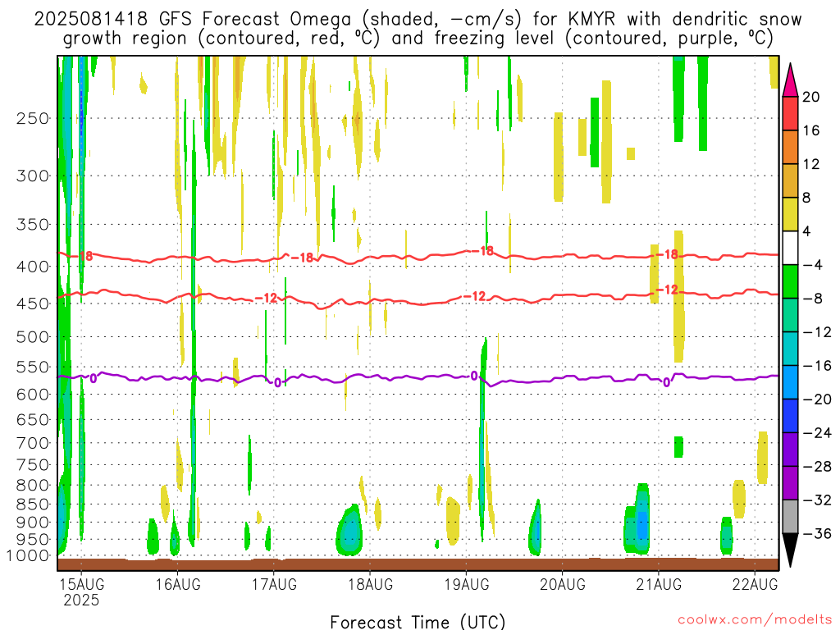Click the '850' pressure level label
The height and width of the screenshot is (630, 840).
click(x=33, y=504)
